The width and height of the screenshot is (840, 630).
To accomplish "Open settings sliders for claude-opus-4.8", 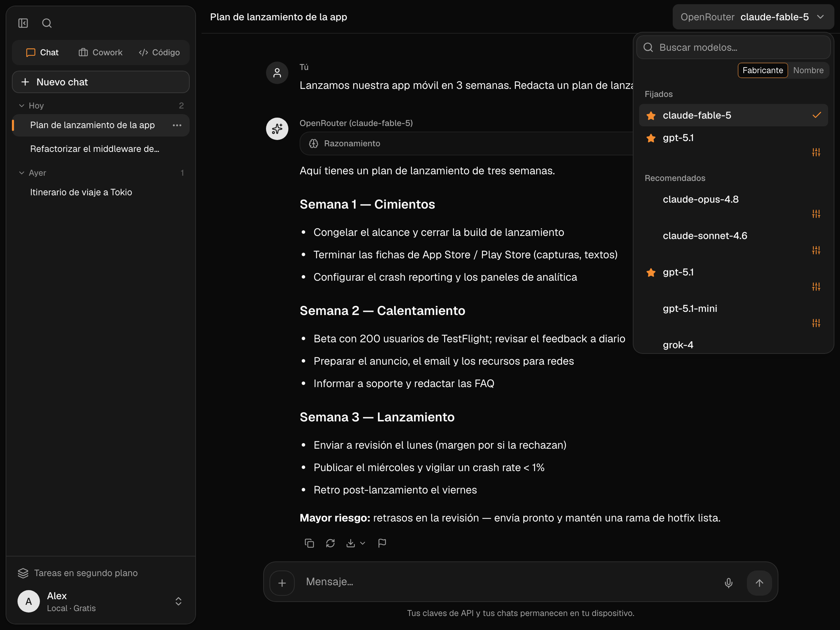I will point(816,214).
